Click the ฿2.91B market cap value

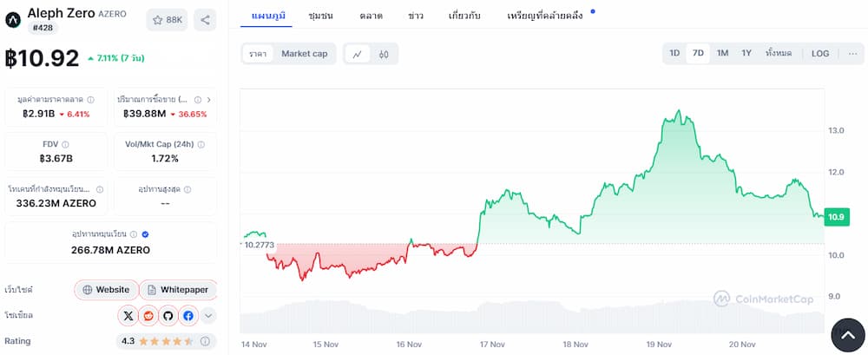click(39, 114)
